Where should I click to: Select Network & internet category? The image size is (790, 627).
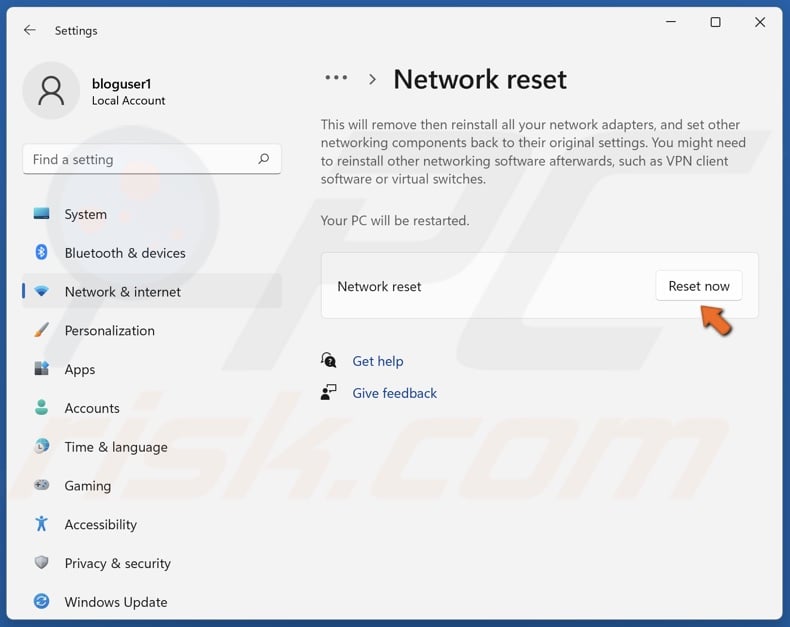(x=152, y=292)
